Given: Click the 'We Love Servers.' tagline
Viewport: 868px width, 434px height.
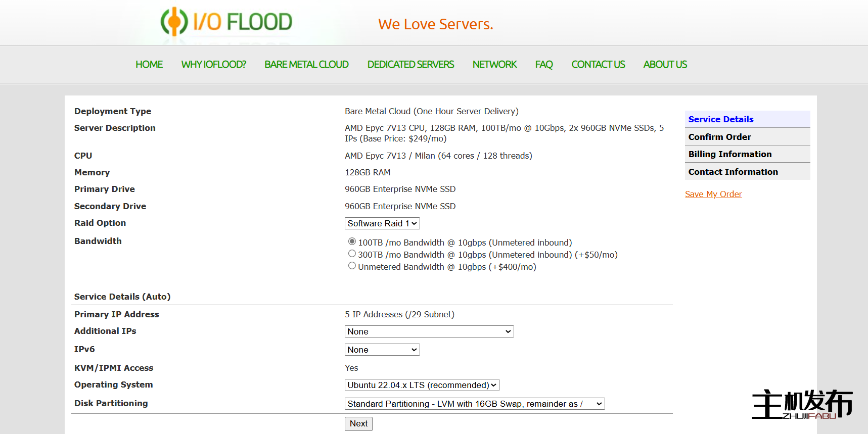Looking at the screenshot, I should (436, 24).
